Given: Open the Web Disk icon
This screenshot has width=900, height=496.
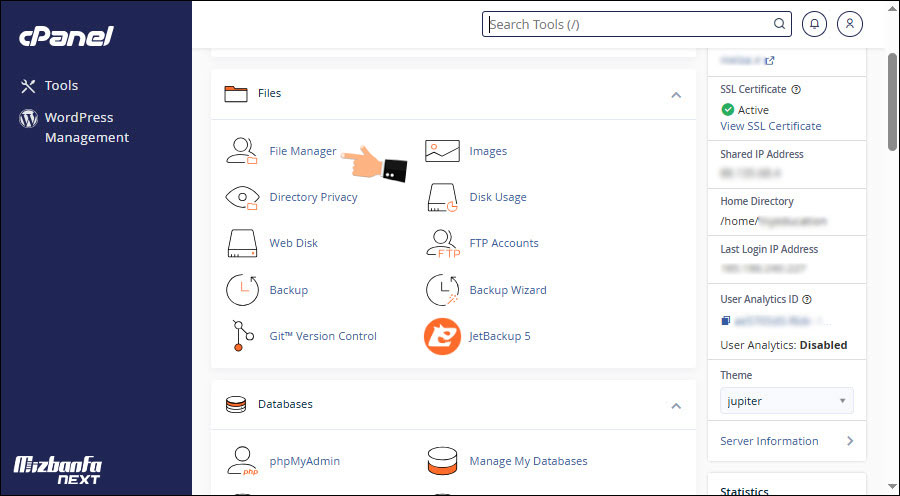Looking at the screenshot, I should pos(242,243).
